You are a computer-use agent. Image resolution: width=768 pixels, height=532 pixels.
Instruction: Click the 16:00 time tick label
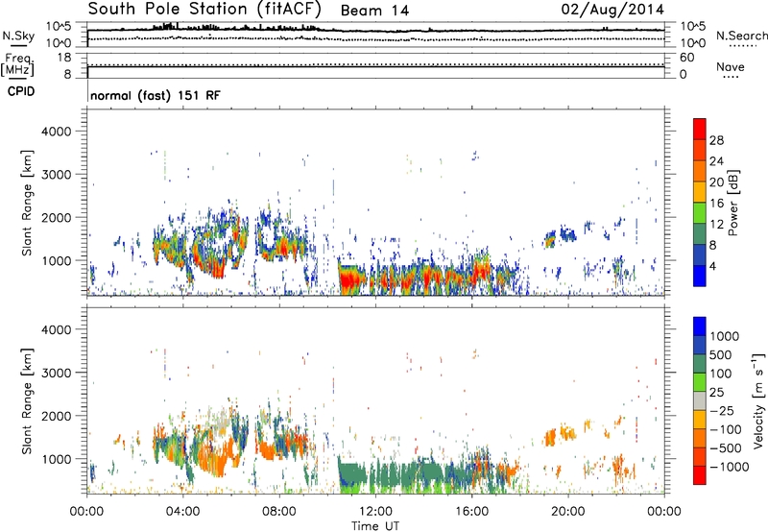click(x=471, y=512)
